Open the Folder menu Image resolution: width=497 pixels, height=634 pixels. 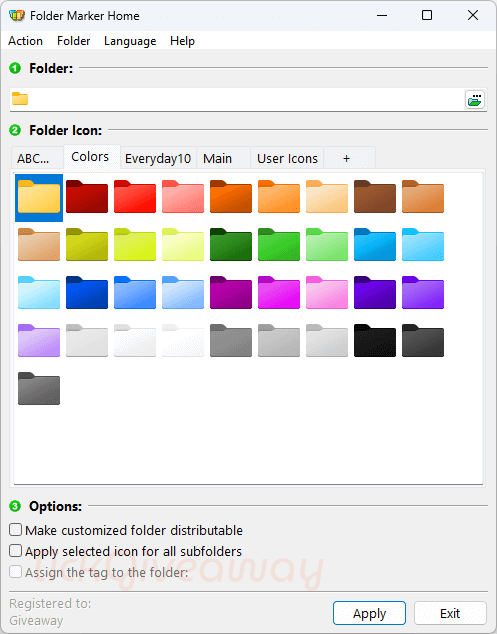pos(74,41)
